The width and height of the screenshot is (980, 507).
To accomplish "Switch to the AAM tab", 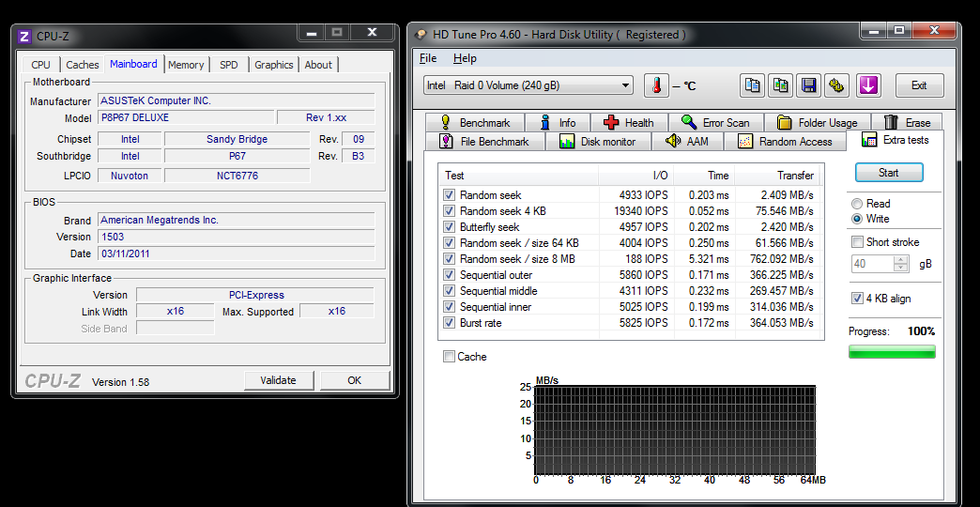I will 687,141.
